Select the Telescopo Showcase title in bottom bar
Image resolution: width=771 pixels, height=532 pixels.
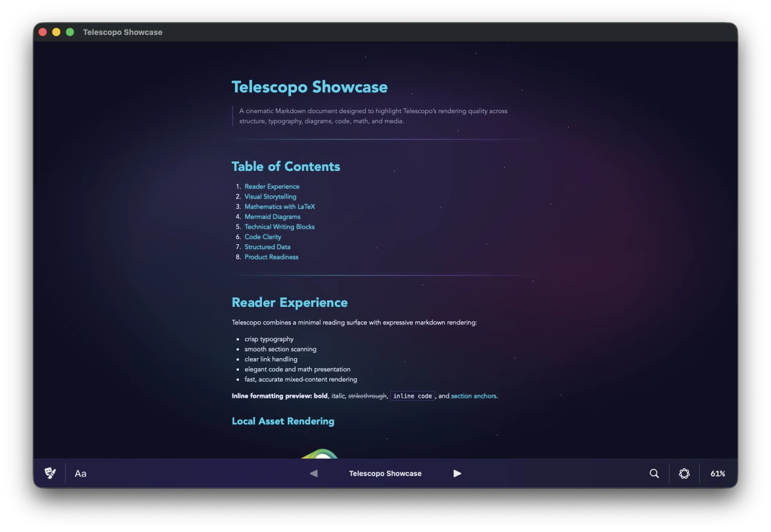click(385, 474)
